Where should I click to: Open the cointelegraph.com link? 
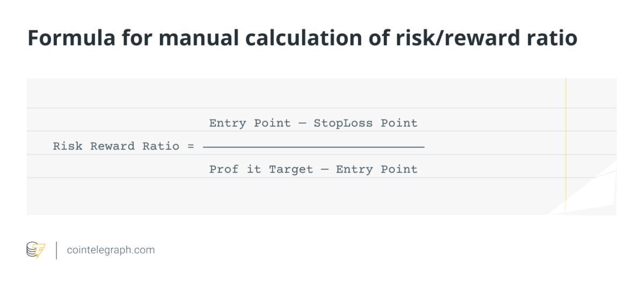click(x=111, y=250)
